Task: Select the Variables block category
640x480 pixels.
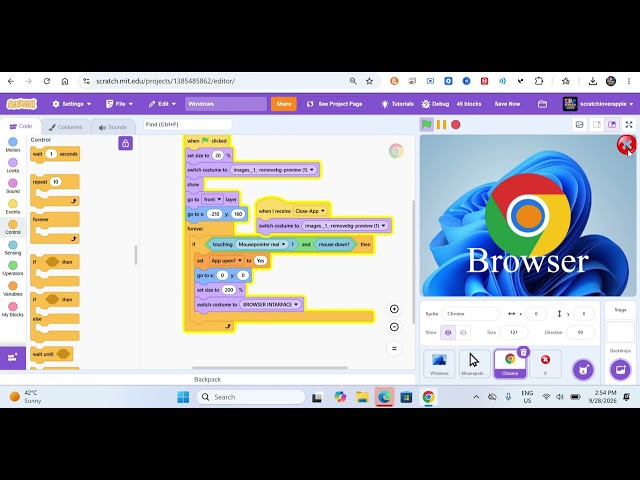Action: pyautogui.click(x=13, y=289)
